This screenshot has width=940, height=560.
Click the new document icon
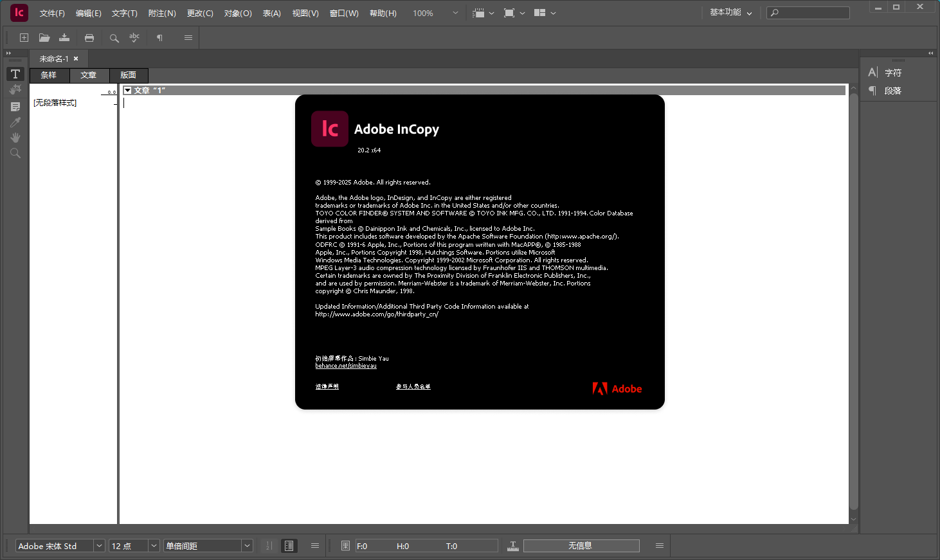point(24,37)
